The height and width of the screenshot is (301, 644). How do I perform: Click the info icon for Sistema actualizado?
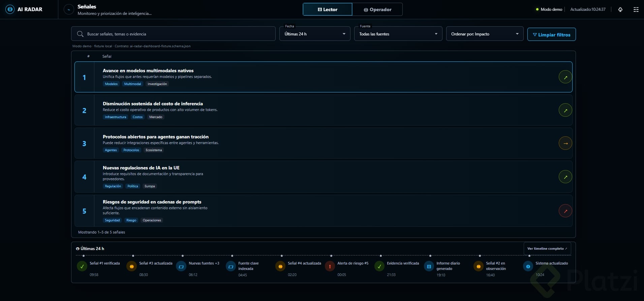point(528,266)
